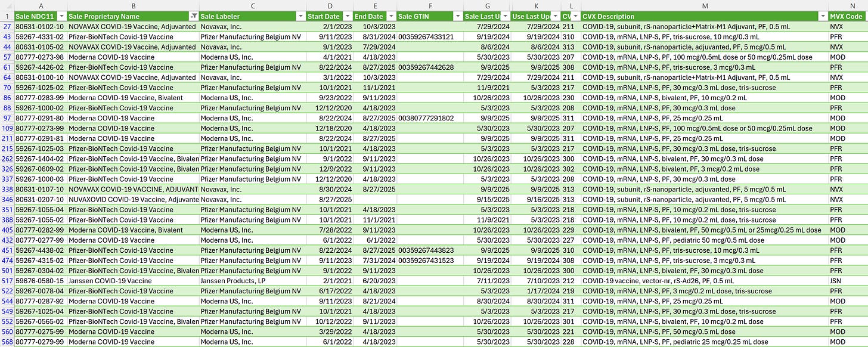Open the Sale Last Update filter dropdown in column G
Viewport: 868px width, 347px height.
pyautogui.click(x=506, y=16)
